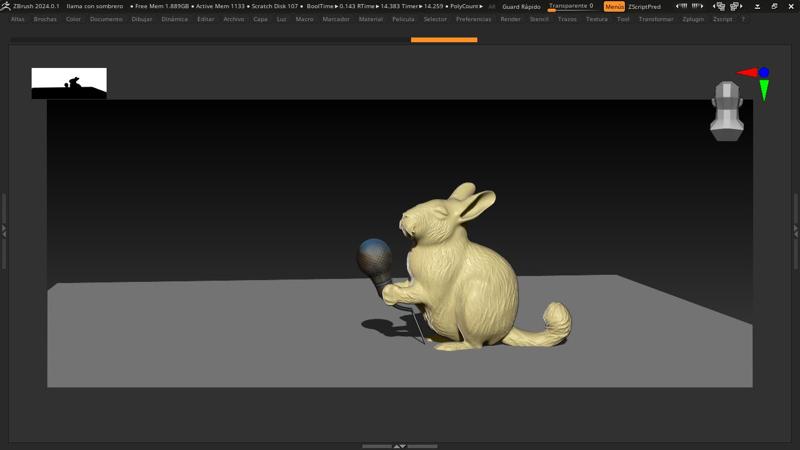Toggle the orange Menús button
Screen dimensions: 800x450
coord(614,7)
